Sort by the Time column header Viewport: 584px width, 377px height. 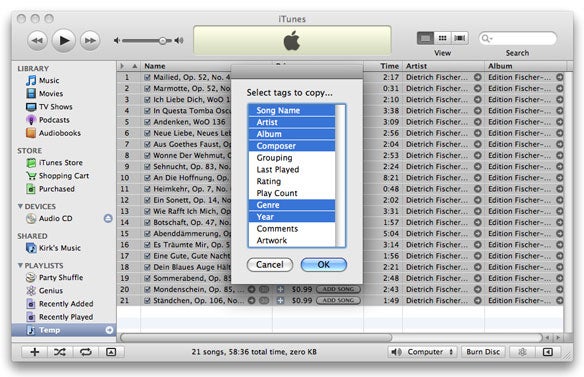click(x=383, y=66)
